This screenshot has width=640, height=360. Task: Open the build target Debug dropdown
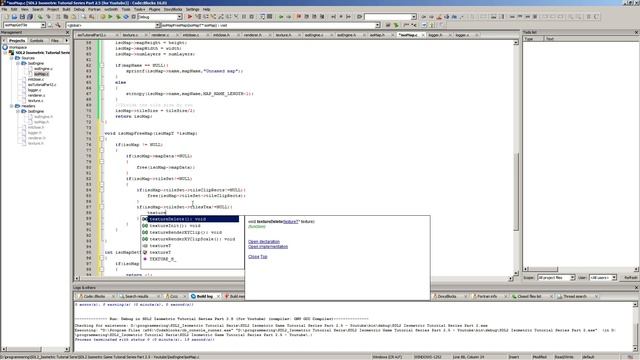(x=179, y=17)
